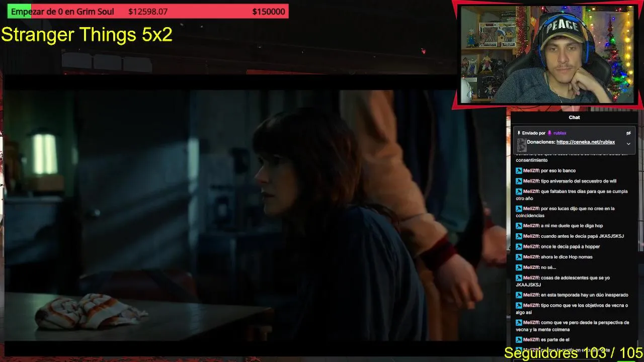Click the streamer webcam feed
The width and height of the screenshot is (644, 362).
click(x=547, y=54)
